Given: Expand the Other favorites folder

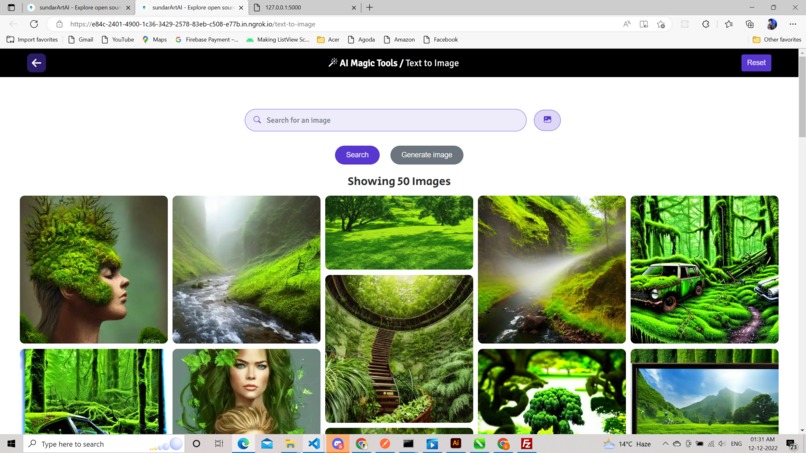Looking at the screenshot, I should coord(776,39).
